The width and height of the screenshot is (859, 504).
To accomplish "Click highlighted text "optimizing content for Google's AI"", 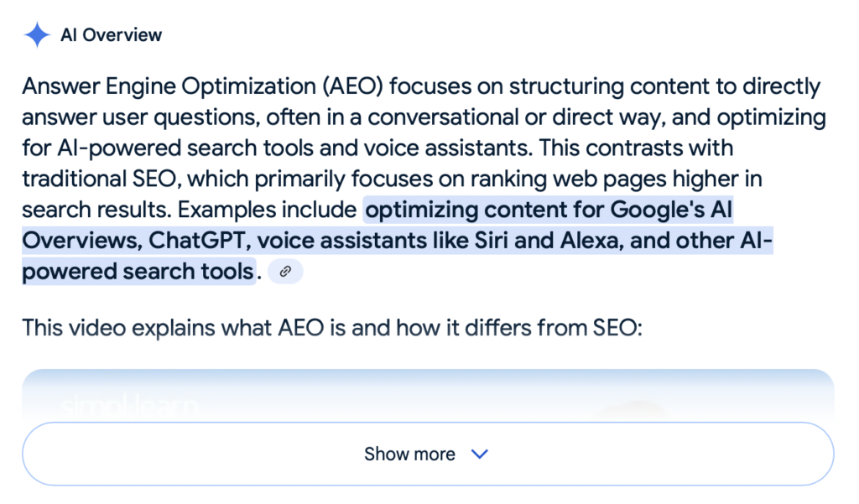I will coord(548,209).
